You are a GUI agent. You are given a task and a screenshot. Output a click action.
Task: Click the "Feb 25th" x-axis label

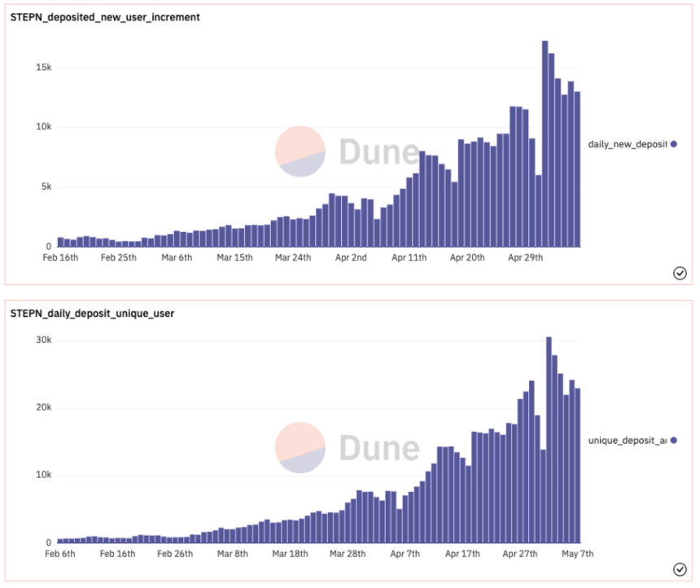[x=118, y=258]
